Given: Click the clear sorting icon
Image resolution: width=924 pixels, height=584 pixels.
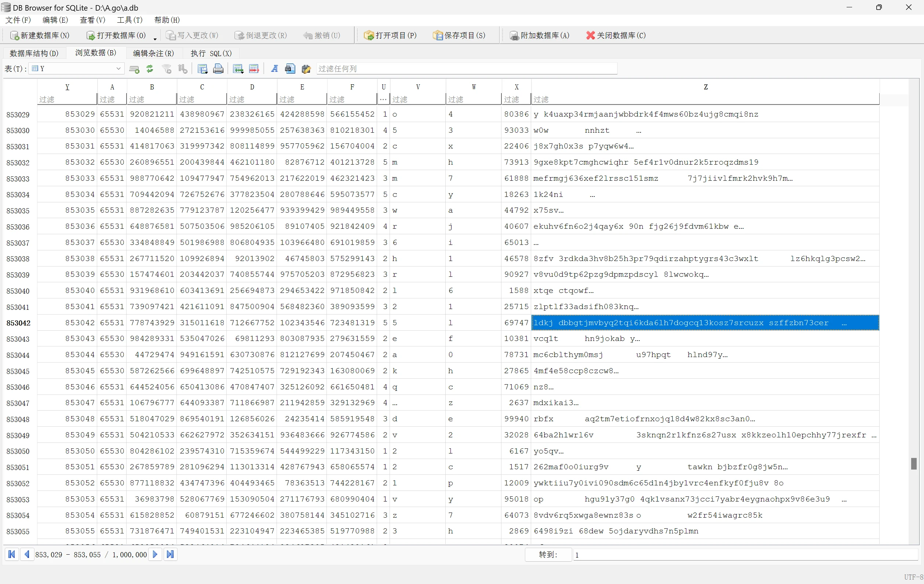Looking at the screenshot, I should [183, 69].
